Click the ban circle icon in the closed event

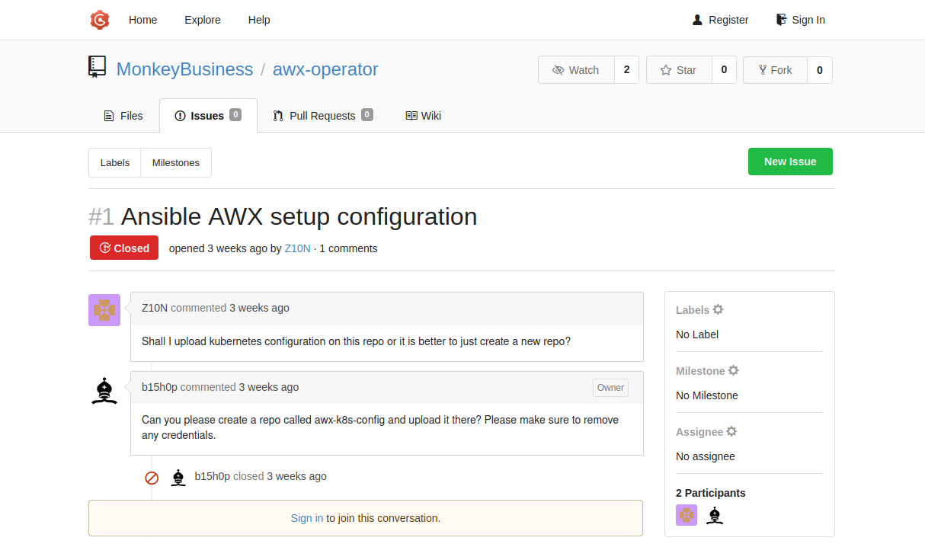tap(152, 478)
